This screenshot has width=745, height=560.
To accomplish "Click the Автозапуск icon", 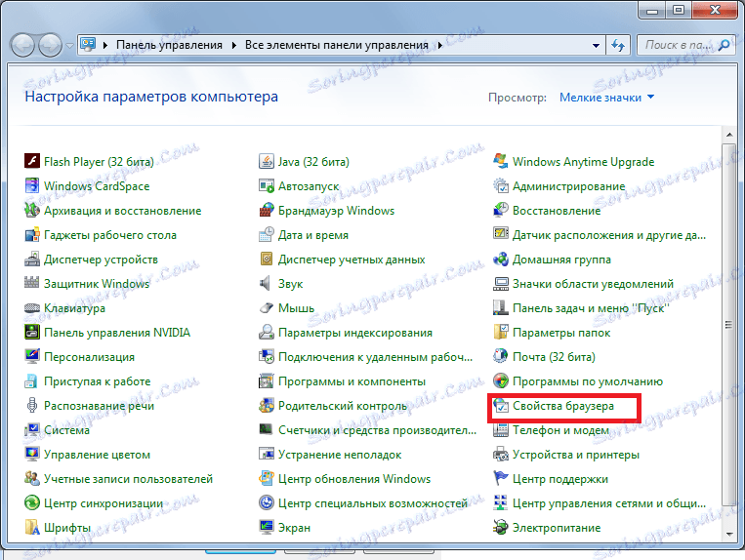I will click(266, 185).
